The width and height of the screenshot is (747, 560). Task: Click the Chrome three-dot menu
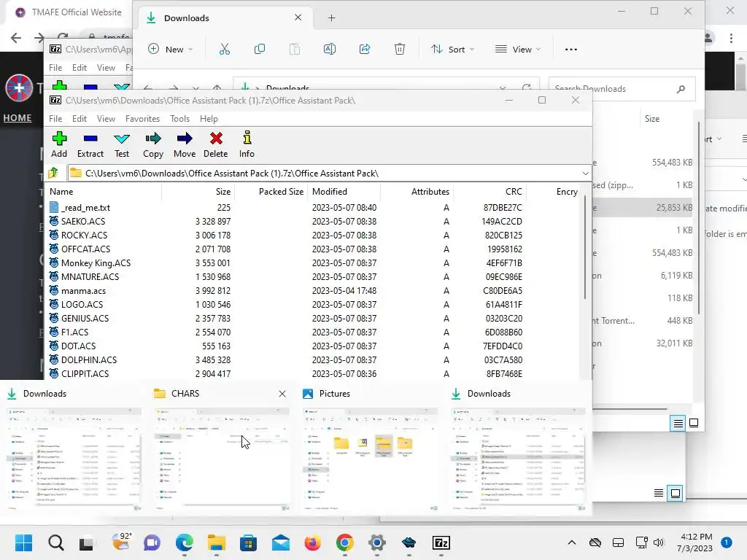coord(731,38)
